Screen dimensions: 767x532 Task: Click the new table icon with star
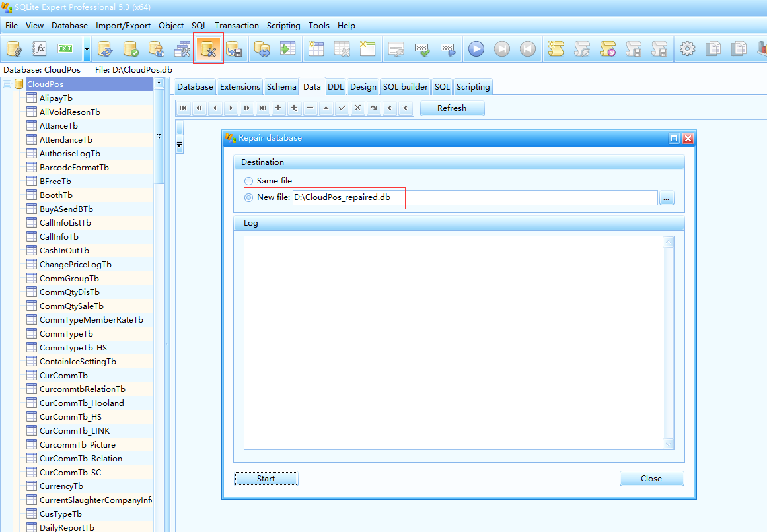click(316, 49)
